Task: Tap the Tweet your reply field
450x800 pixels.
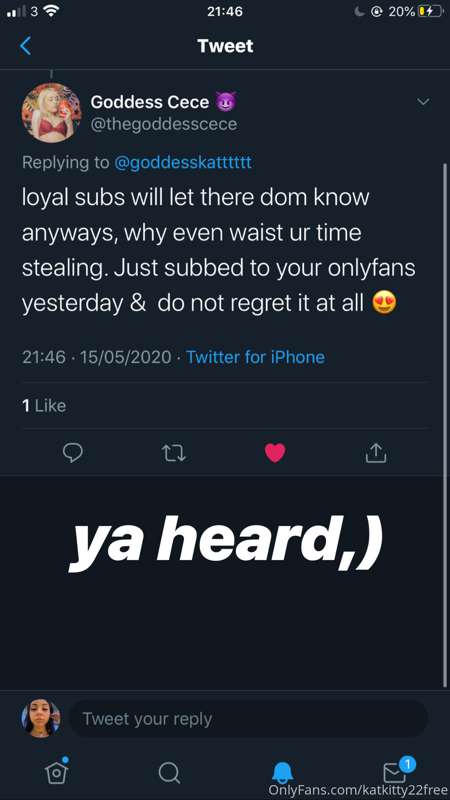Action: coord(248,719)
